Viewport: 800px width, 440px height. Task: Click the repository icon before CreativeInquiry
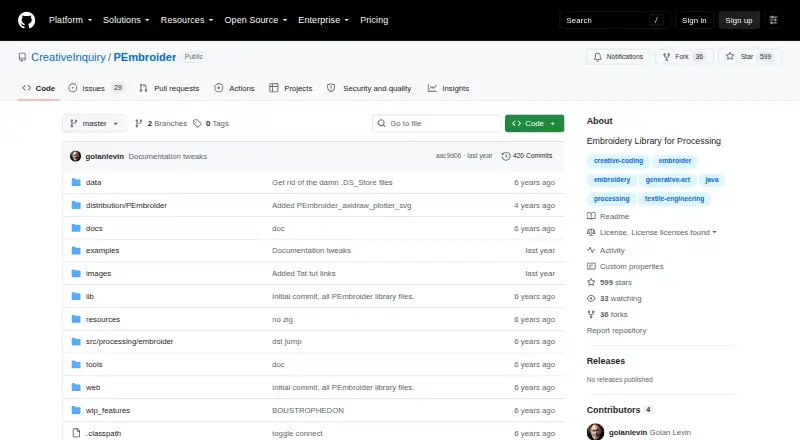(22, 57)
